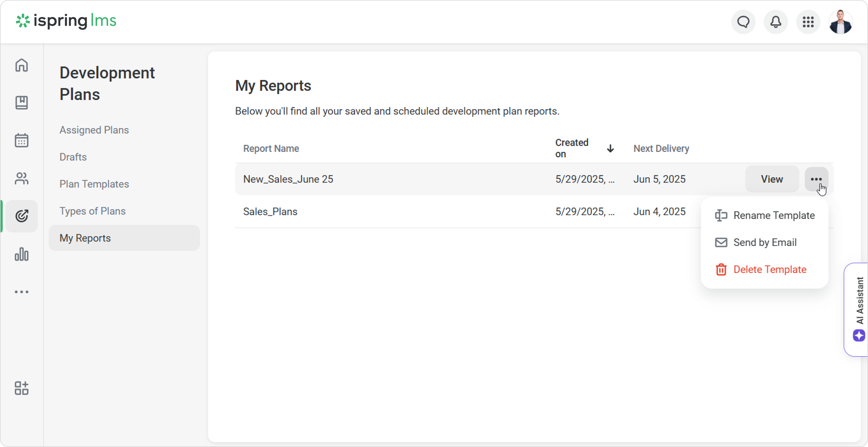Go to Plan Templates section
Screen dimensions: 868x447
pos(94,184)
